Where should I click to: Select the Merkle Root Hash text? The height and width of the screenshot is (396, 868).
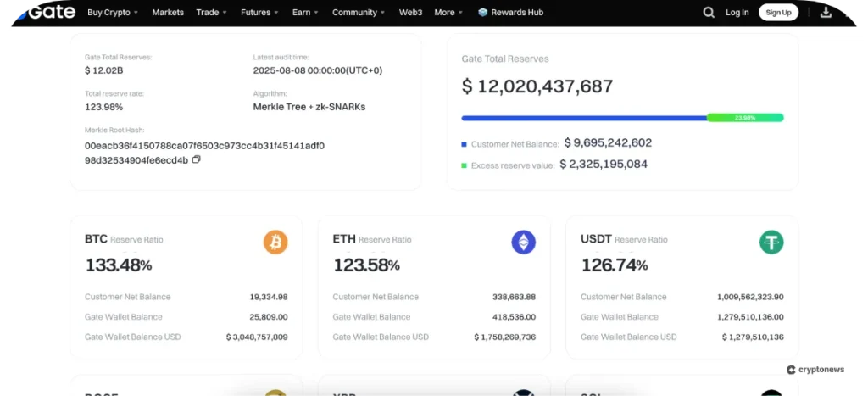coord(204,153)
